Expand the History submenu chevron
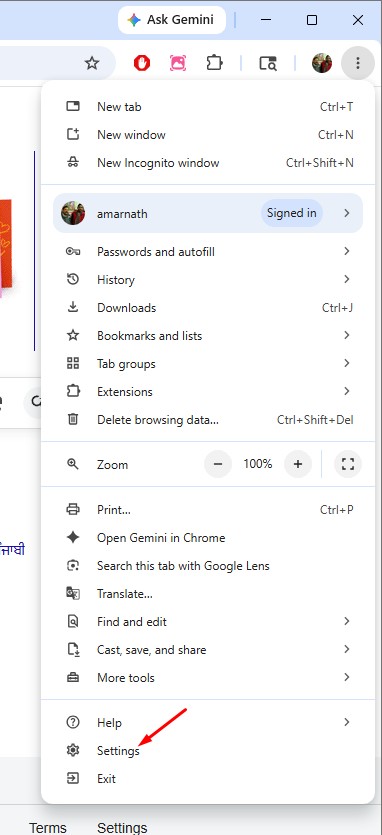The image size is (382, 835). (x=347, y=279)
